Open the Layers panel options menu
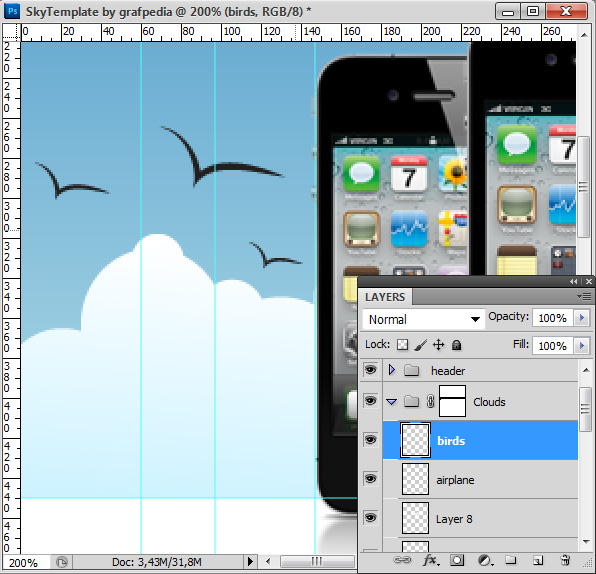The width and height of the screenshot is (596, 574). 584,297
